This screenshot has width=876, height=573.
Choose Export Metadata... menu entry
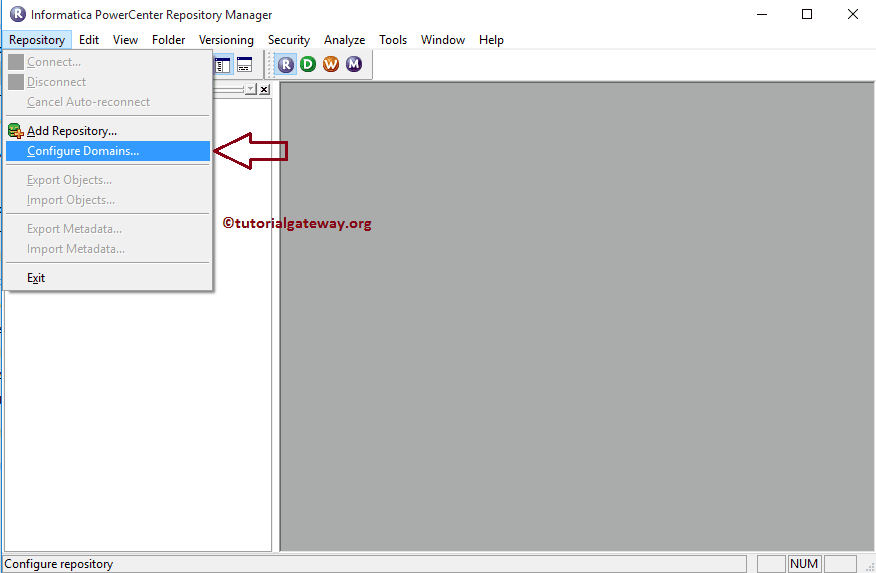click(108, 230)
